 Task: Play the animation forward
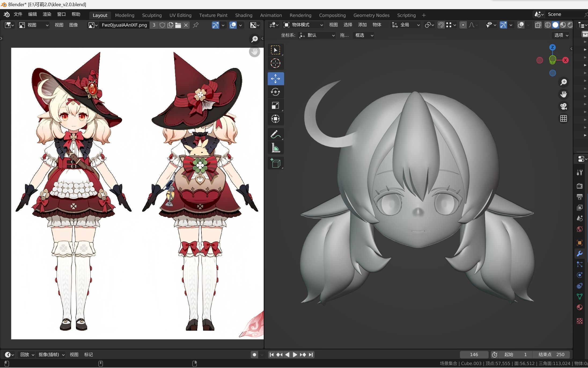click(295, 355)
